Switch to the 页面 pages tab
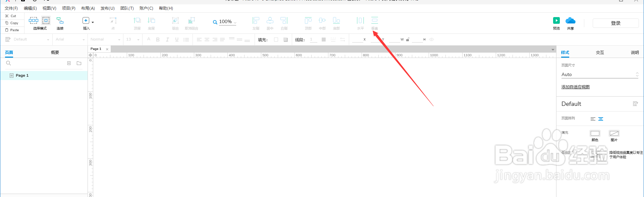The width and height of the screenshot is (644, 197). (x=9, y=52)
